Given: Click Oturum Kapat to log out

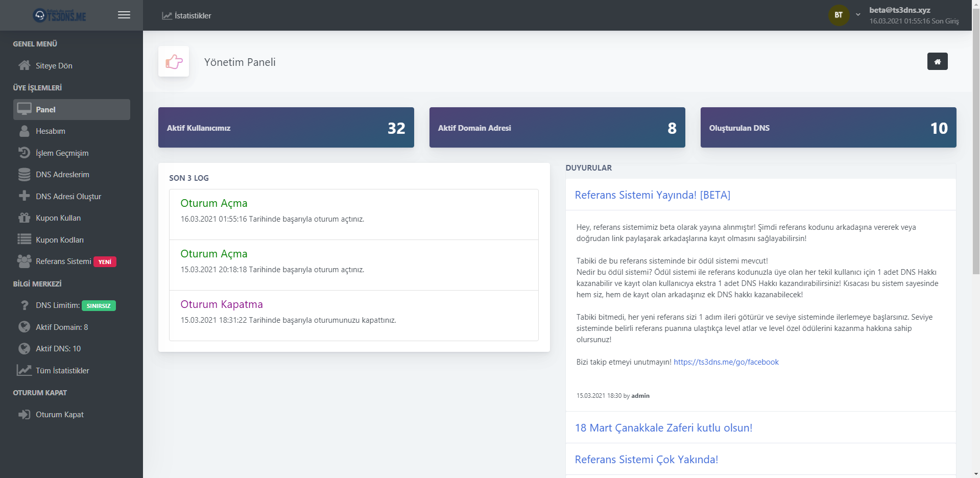Looking at the screenshot, I should pyautogui.click(x=71, y=415).
